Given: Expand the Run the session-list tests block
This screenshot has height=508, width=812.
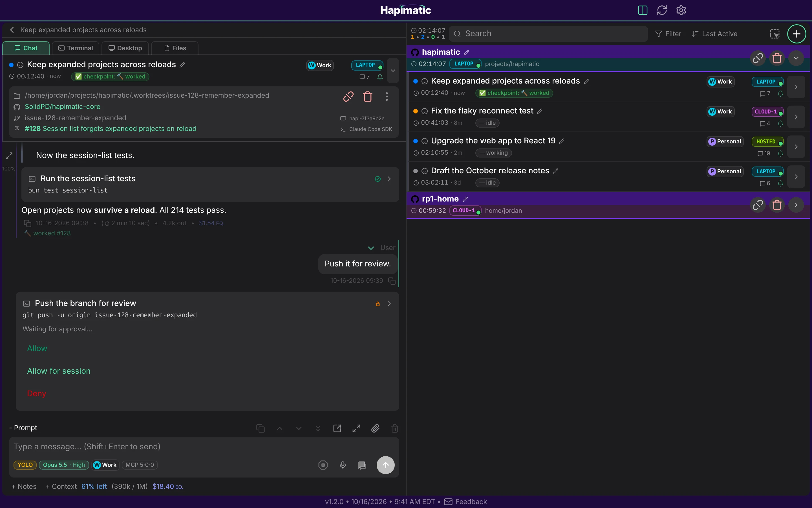Looking at the screenshot, I should pos(389,179).
